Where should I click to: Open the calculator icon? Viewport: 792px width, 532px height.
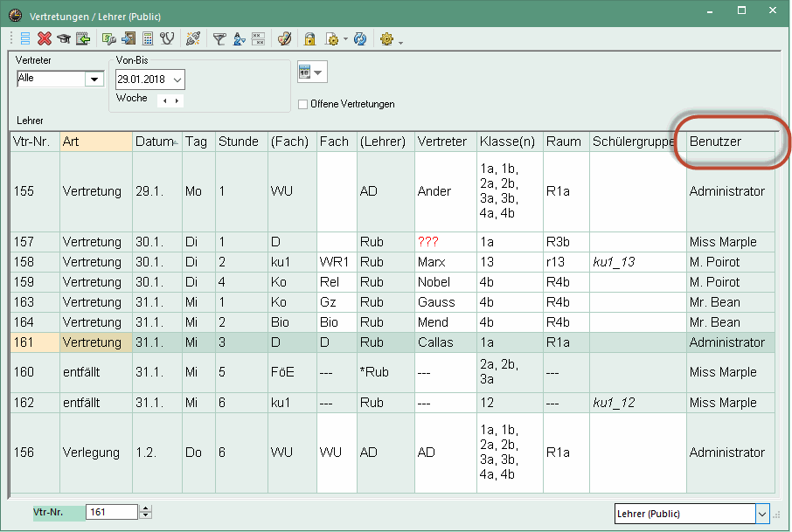tap(148, 38)
